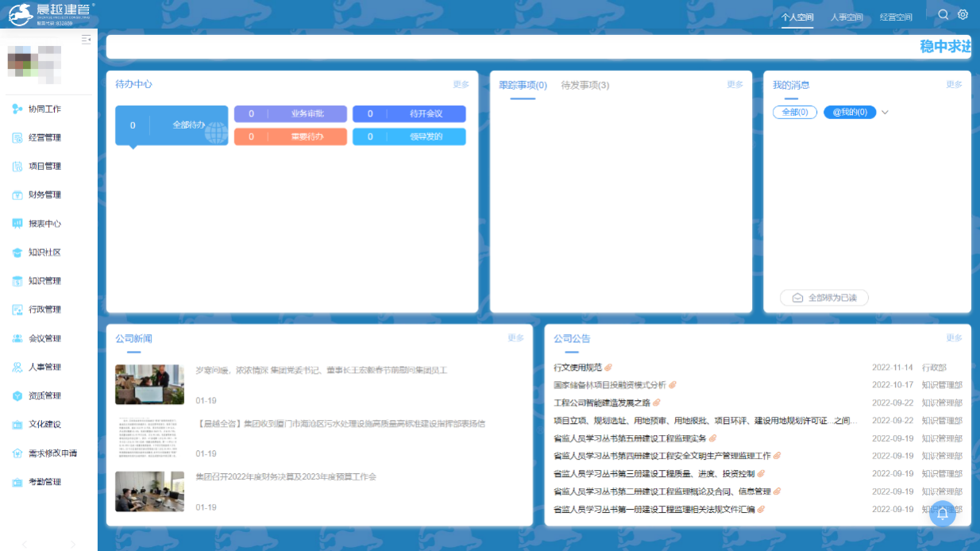The height and width of the screenshot is (551, 980).
Task: Collapse the sidebar using the top toggle icon
Action: tap(86, 40)
